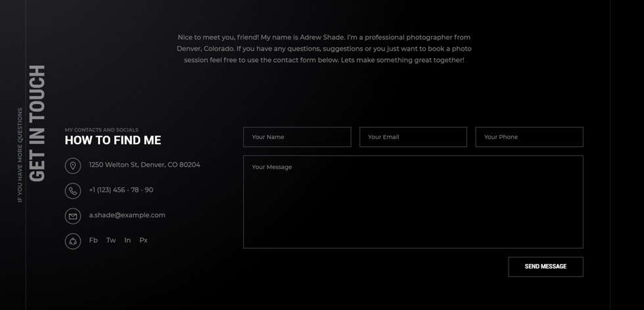This screenshot has width=644, height=310.
Task: Click the My Contacts And Socials subtitle
Action: click(x=101, y=130)
